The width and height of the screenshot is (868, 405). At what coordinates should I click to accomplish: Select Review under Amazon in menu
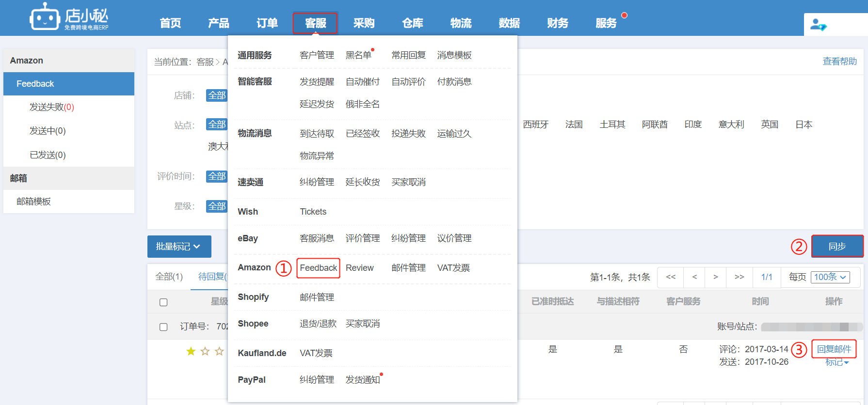[x=360, y=268]
